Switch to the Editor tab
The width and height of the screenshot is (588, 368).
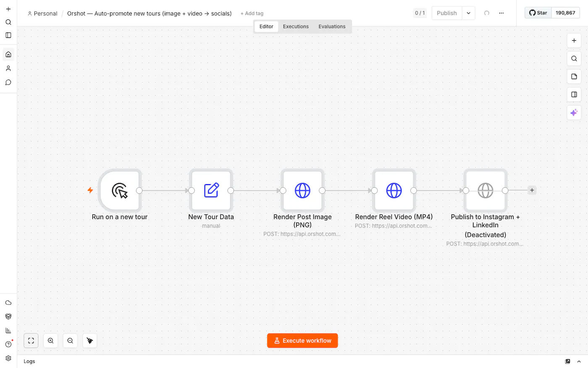pyautogui.click(x=266, y=26)
